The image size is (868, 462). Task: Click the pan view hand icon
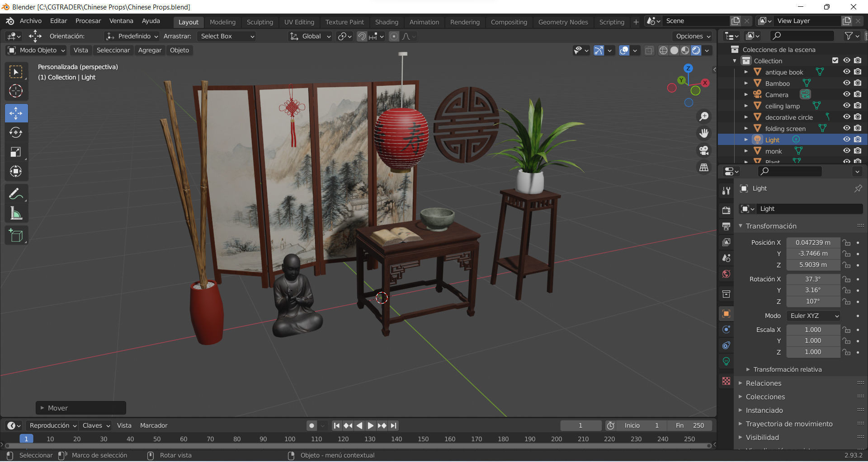point(704,133)
